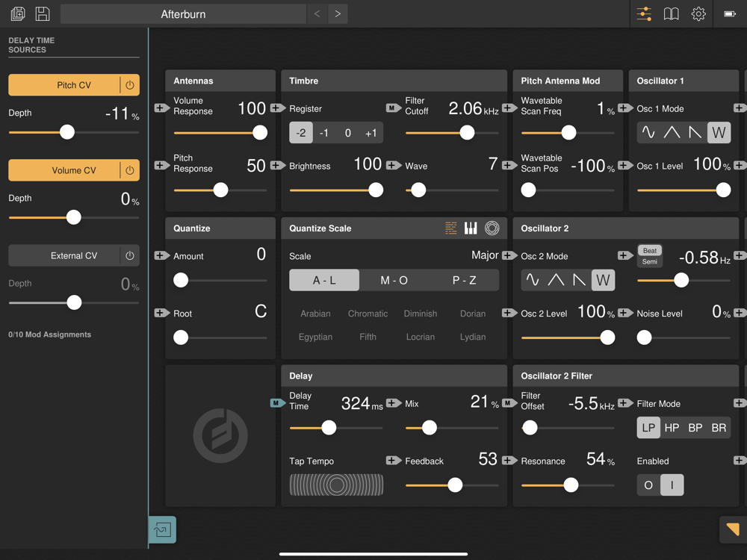
Task: Click the Delay Mix slider knob
Action: coord(430,428)
